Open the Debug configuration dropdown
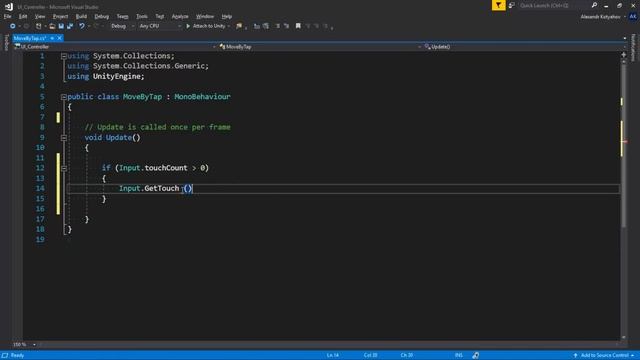Image resolution: width=640 pixels, height=360 pixels. coord(122,26)
